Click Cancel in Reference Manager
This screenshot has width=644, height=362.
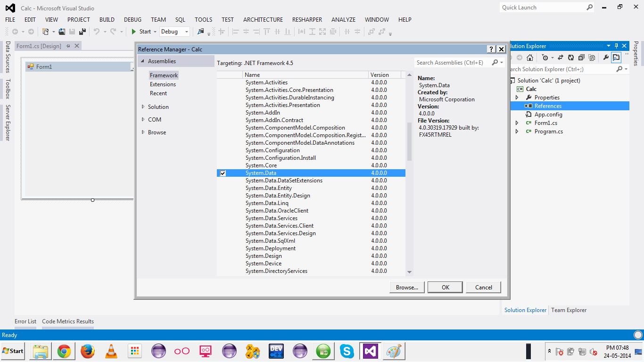click(484, 288)
